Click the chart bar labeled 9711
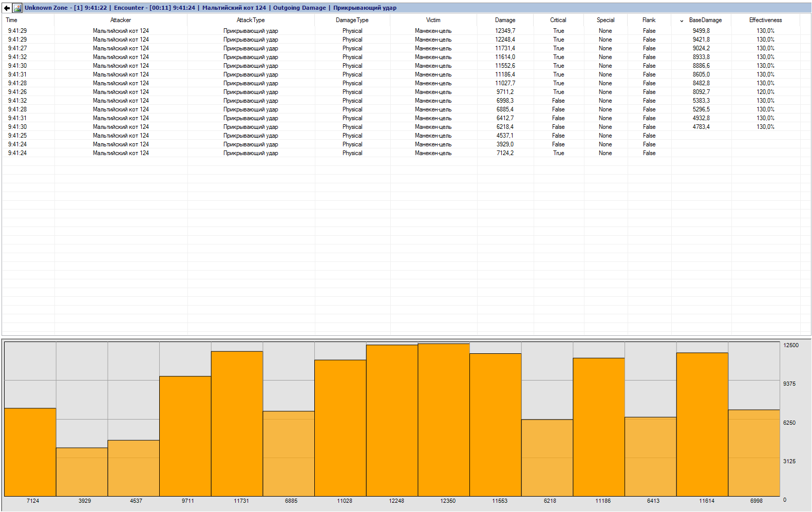812x512 pixels. (x=185, y=436)
